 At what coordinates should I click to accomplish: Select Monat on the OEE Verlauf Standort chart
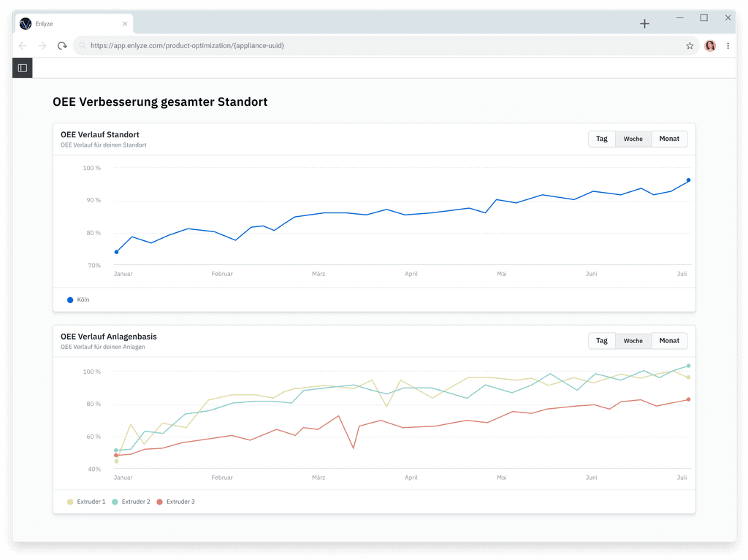[x=668, y=138]
